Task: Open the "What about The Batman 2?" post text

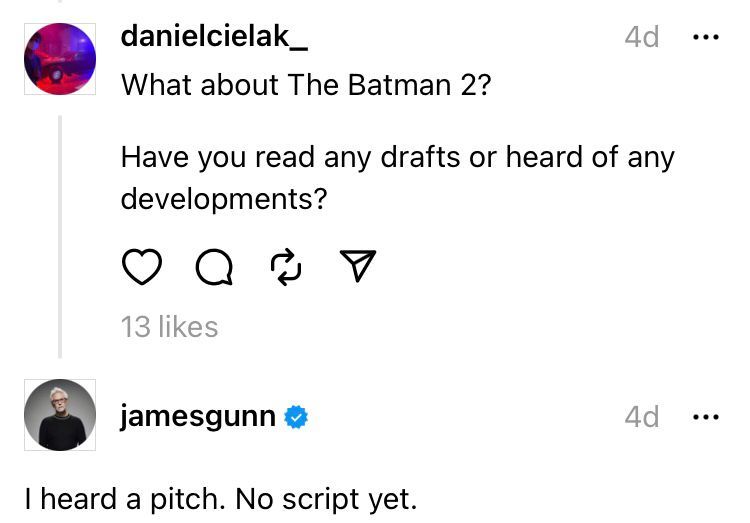Action: pos(305,85)
